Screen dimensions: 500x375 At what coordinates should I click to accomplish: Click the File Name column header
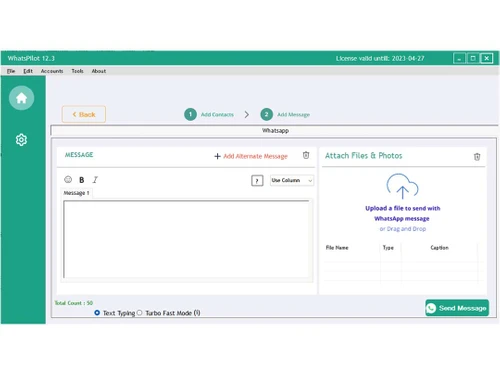[337, 248]
